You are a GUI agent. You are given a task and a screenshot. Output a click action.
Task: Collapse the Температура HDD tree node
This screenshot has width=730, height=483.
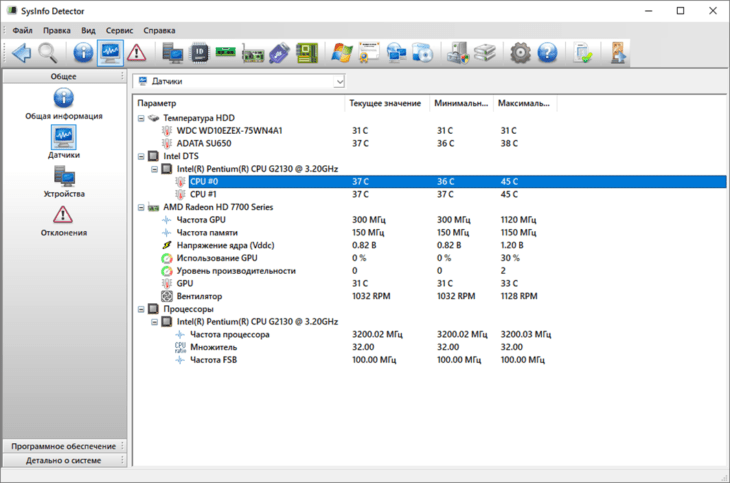coord(141,118)
